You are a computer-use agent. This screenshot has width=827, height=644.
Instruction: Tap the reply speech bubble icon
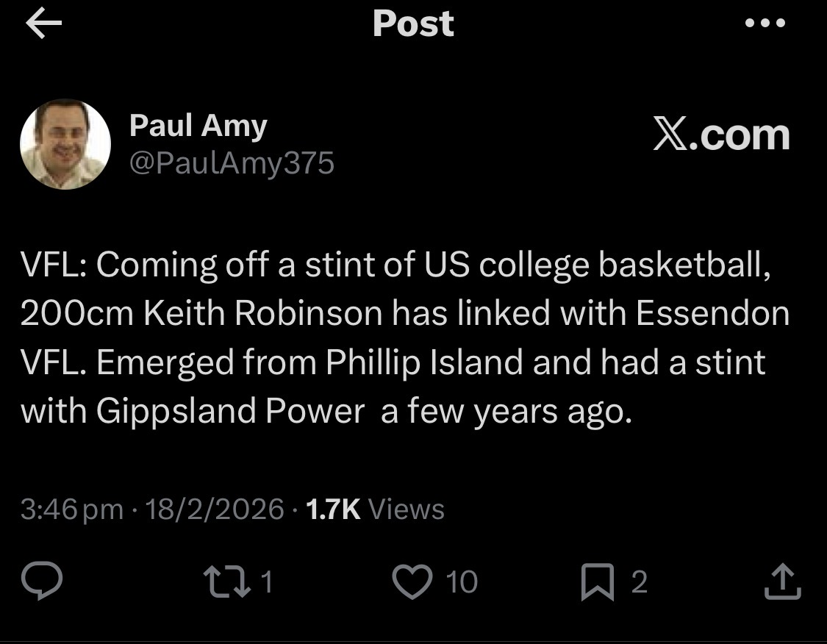pyautogui.click(x=41, y=582)
